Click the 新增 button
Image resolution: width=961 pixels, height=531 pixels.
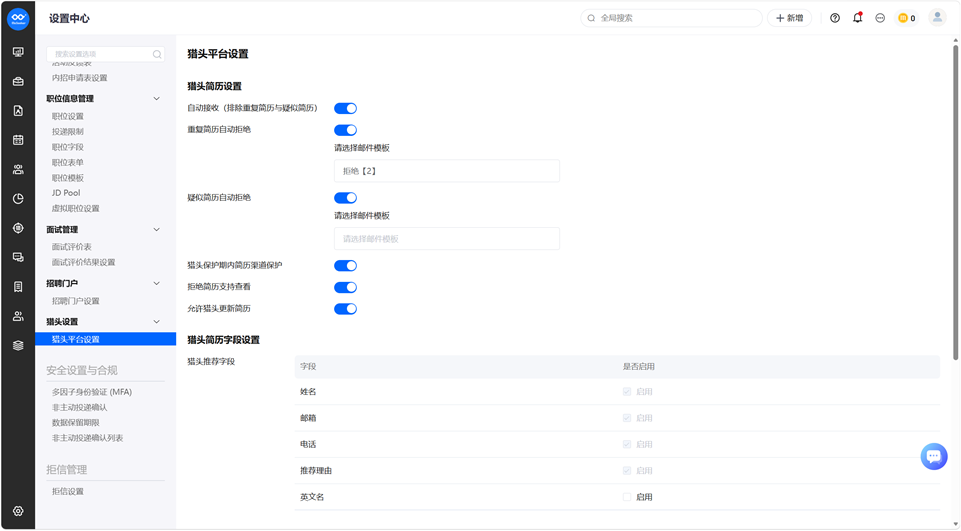click(x=789, y=18)
